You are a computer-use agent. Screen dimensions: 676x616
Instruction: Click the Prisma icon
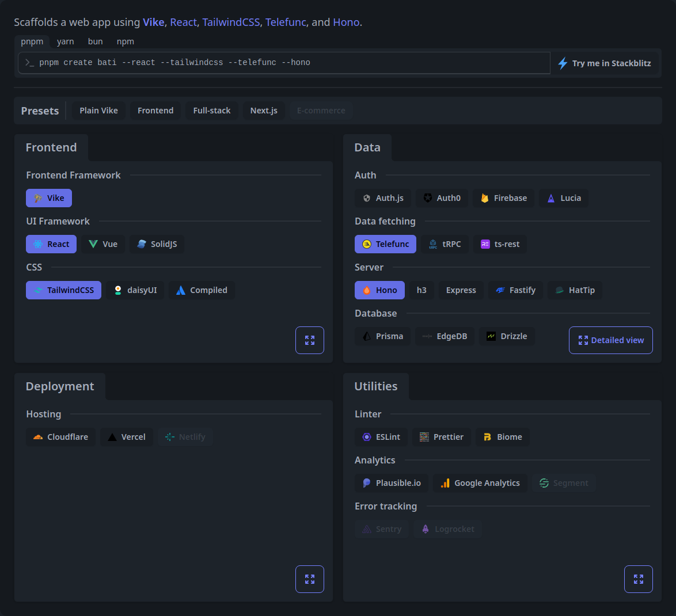coord(366,336)
